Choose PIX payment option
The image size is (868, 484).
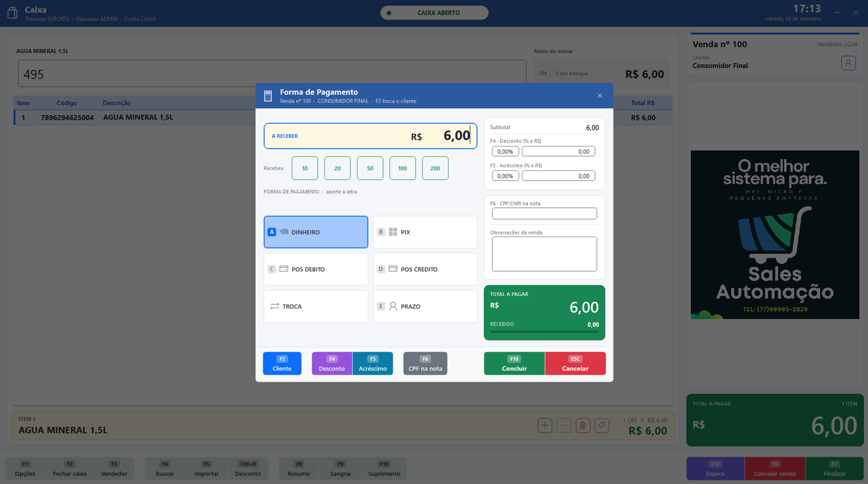(425, 232)
